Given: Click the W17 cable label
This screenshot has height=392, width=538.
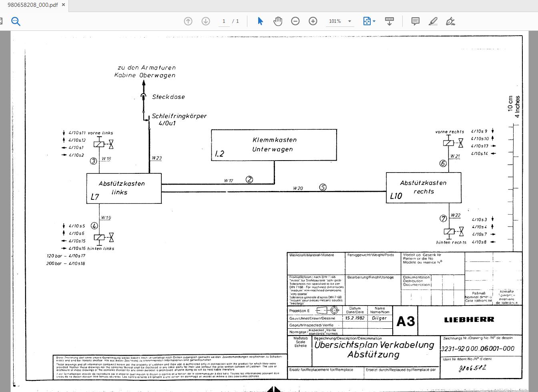Looking at the screenshot, I should click(x=228, y=181).
